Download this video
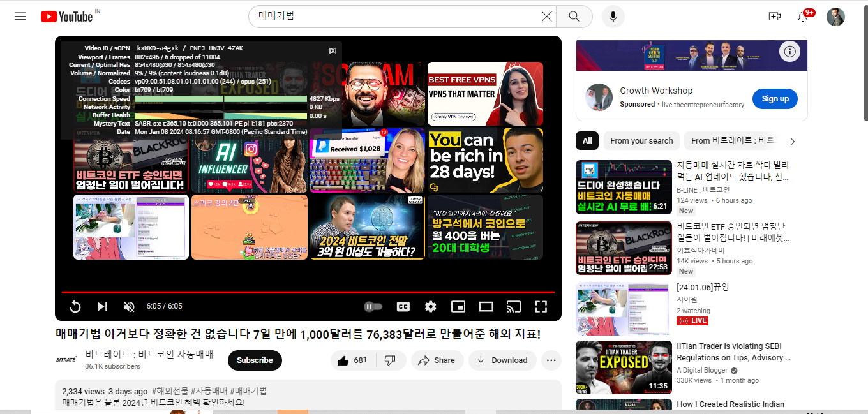Screen dimensions: 868x414 tap(502, 360)
